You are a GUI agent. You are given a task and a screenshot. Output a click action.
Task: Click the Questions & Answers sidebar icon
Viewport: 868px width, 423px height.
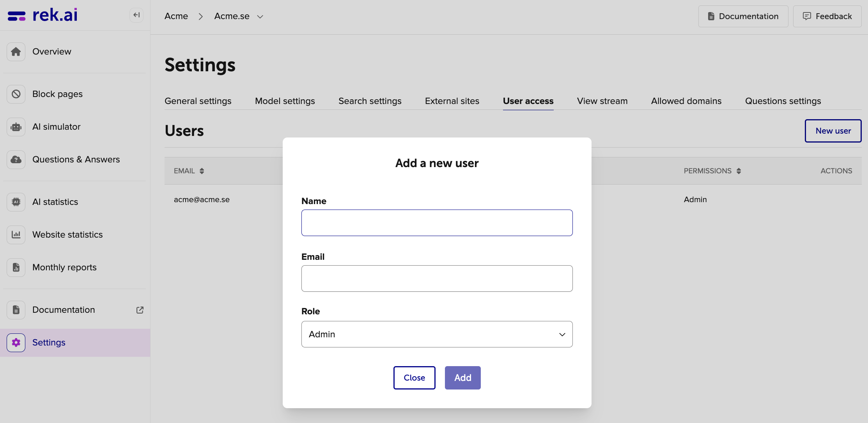pos(16,159)
